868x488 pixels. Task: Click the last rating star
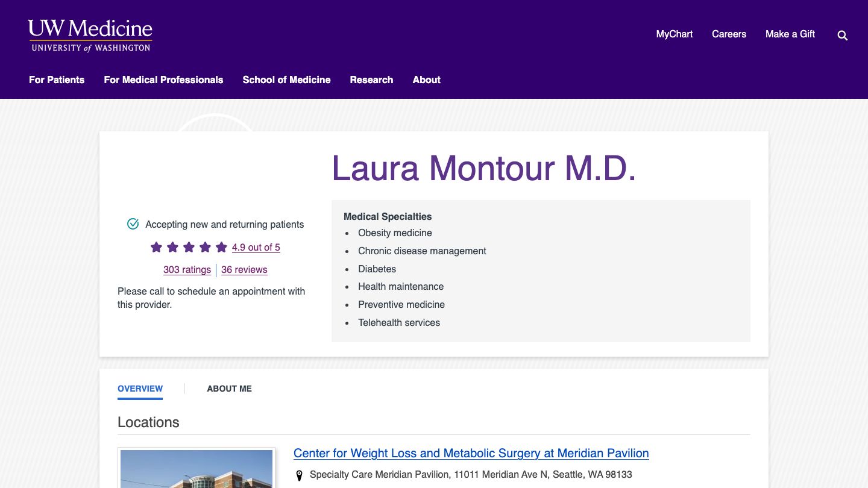[x=221, y=247]
